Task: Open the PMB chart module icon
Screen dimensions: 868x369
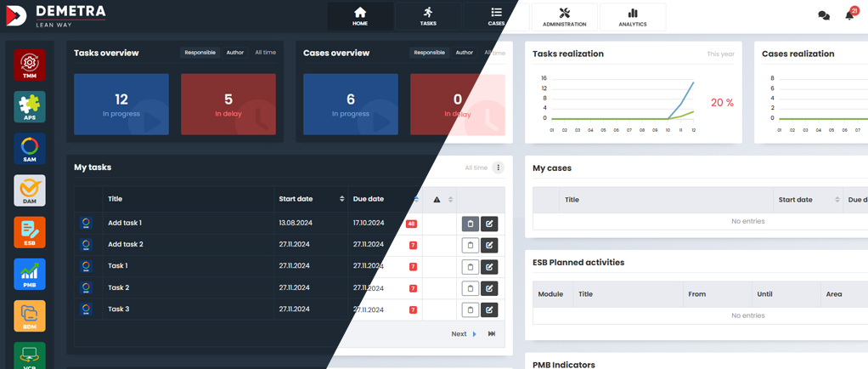Action: click(30, 274)
